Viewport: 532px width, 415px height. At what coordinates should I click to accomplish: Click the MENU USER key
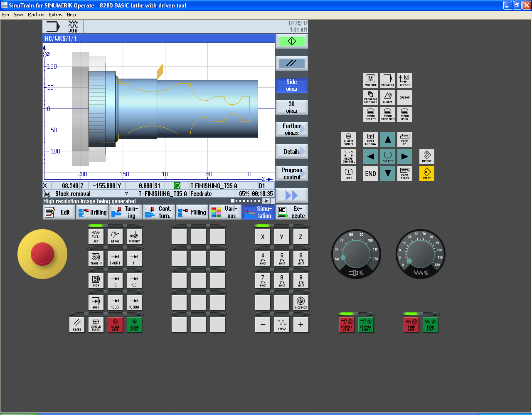point(405,114)
